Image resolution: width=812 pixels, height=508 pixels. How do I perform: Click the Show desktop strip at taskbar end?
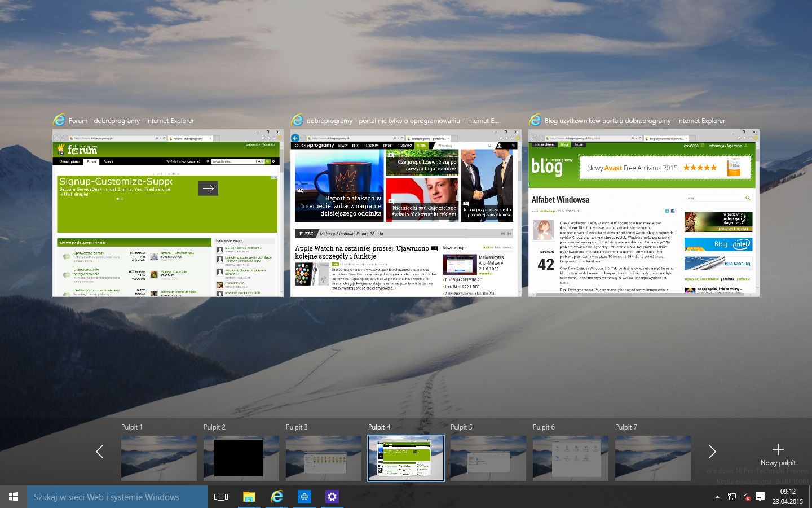[x=810, y=497]
